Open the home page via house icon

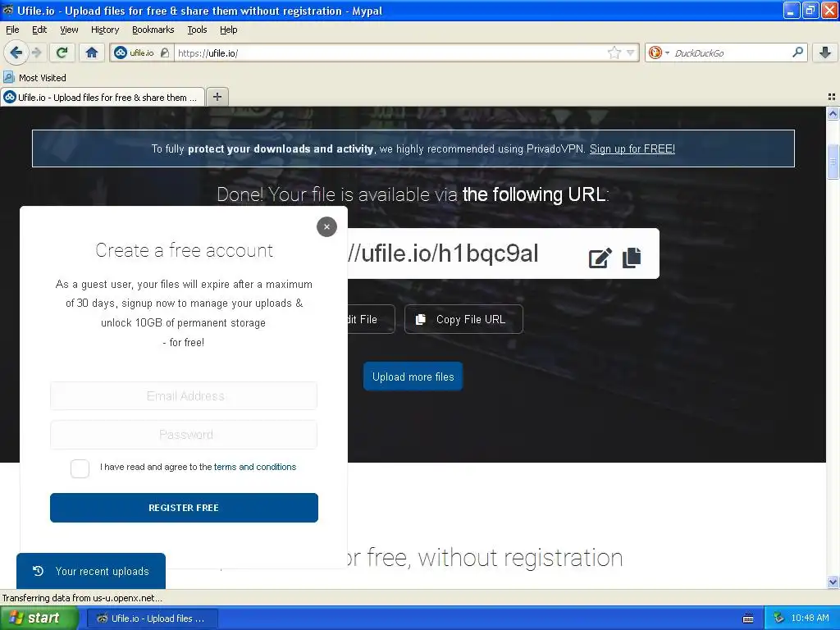click(92, 52)
